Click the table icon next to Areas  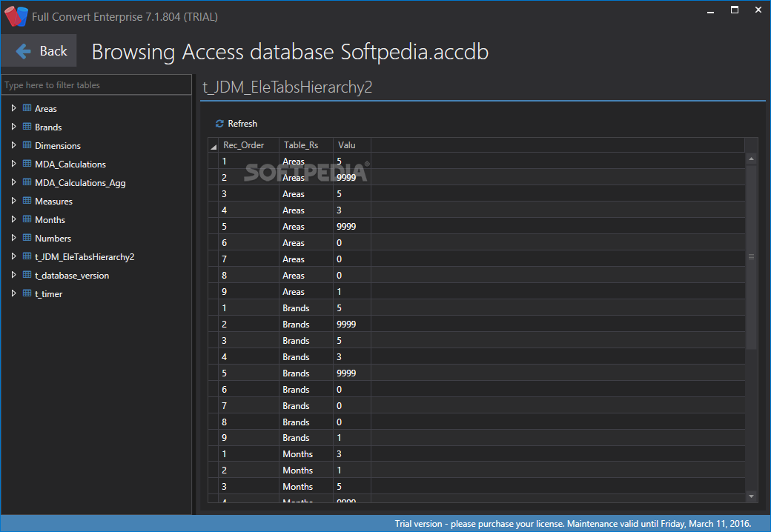tap(27, 108)
